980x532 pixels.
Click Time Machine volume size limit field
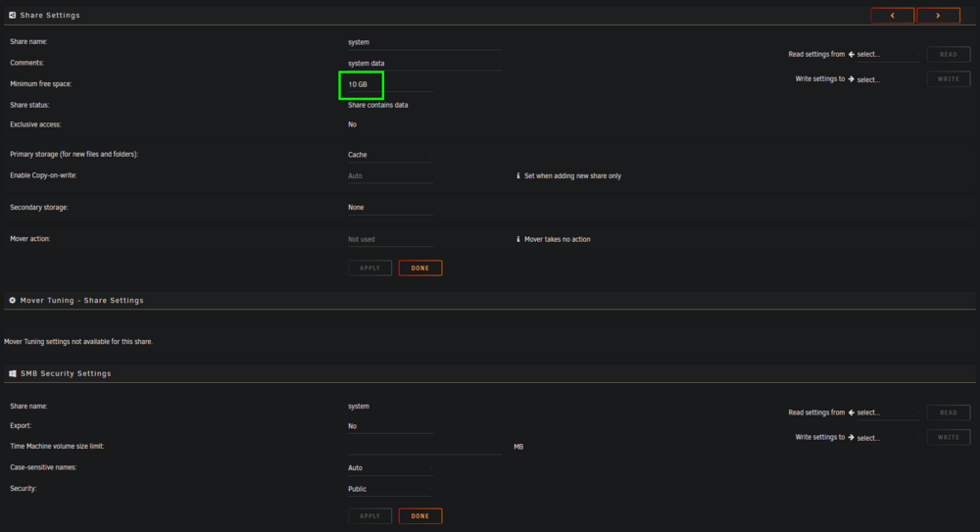tap(424, 447)
